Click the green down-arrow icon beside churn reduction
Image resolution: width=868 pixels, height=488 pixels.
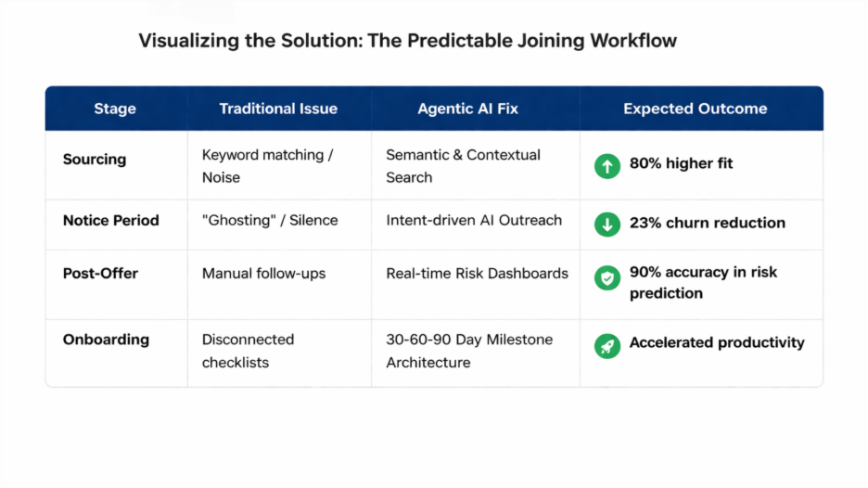pos(607,225)
